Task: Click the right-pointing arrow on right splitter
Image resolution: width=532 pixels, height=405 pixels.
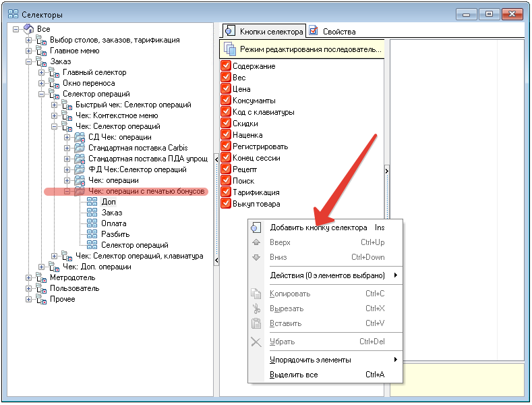Action: [x=387, y=171]
